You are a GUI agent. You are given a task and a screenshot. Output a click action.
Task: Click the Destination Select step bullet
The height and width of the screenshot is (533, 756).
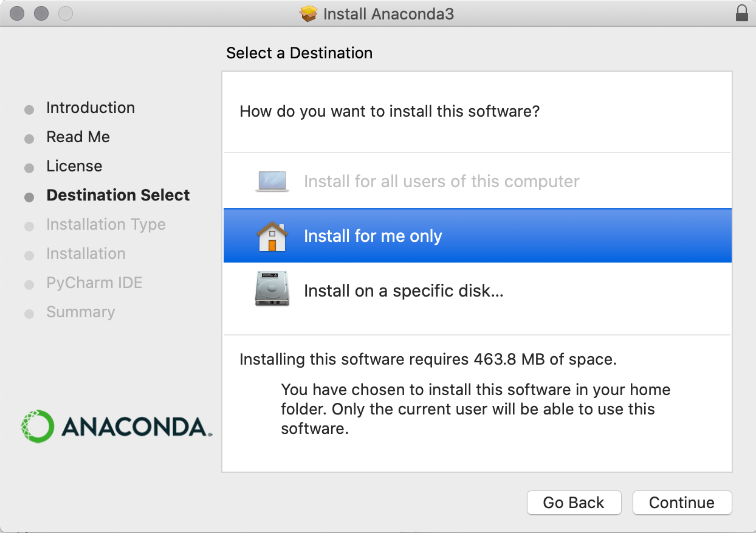[29, 198]
